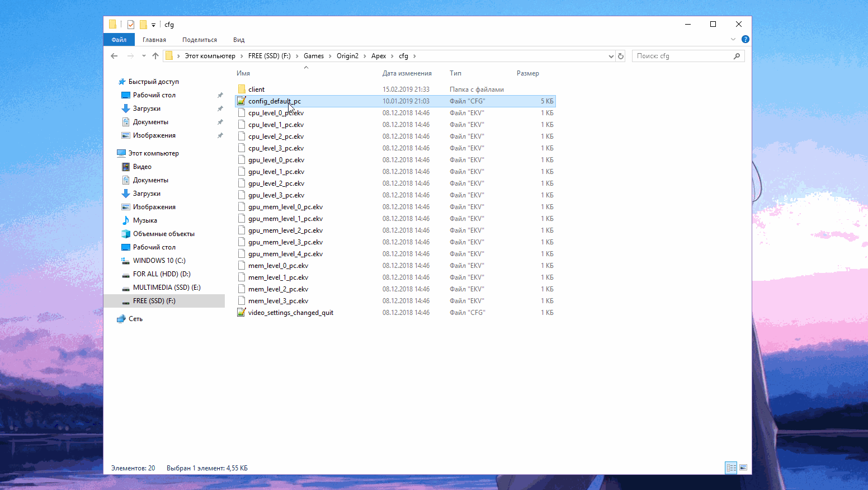Switch to large thumbnails view icon

pyautogui.click(x=743, y=468)
